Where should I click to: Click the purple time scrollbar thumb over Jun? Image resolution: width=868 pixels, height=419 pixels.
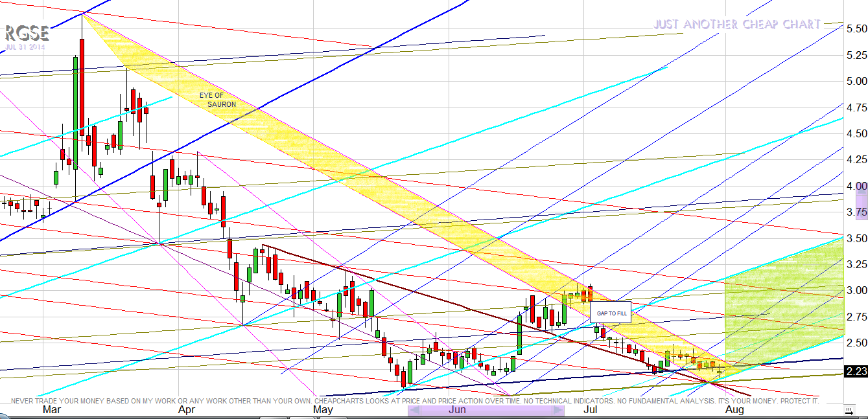tap(485, 410)
